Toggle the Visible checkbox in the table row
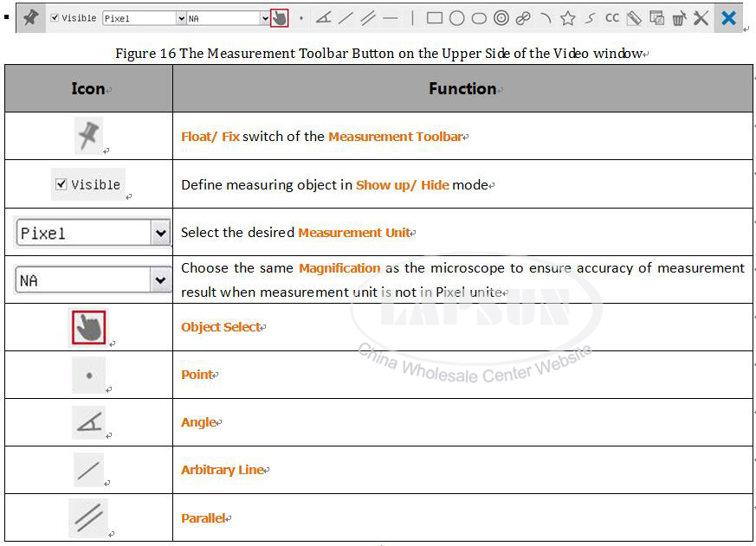756x546 pixels. (61, 184)
